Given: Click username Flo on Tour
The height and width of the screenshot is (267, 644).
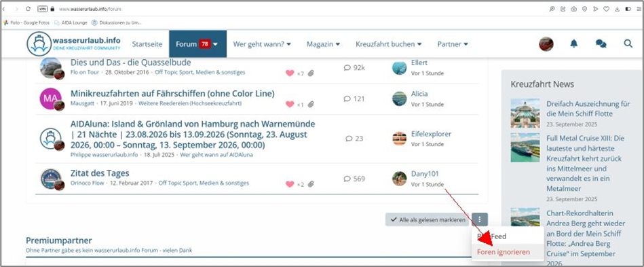Looking at the screenshot, I should 85,72.
